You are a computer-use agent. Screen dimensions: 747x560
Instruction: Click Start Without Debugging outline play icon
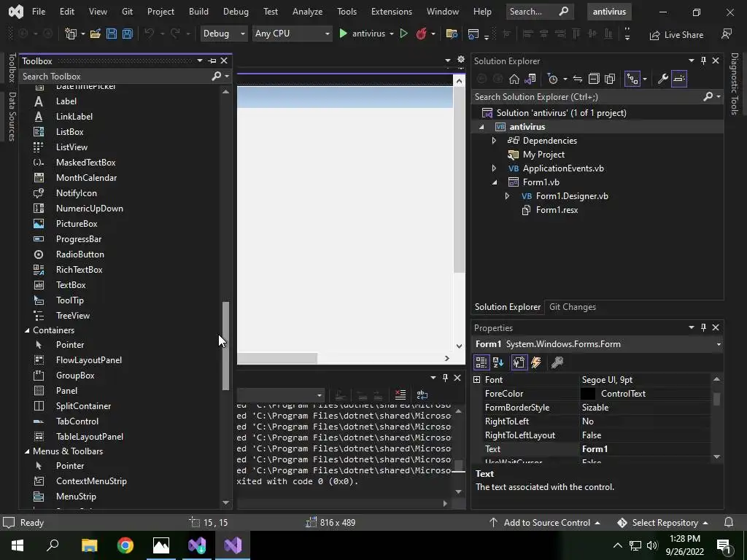(x=403, y=34)
